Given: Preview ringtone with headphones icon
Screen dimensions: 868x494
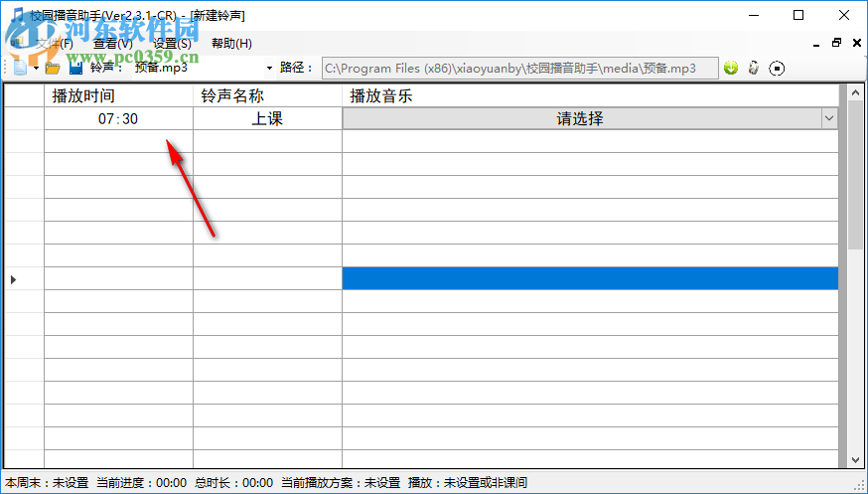Looking at the screenshot, I should click(x=754, y=68).
